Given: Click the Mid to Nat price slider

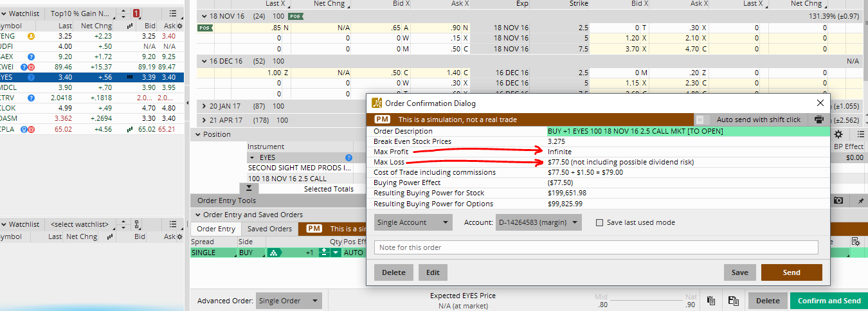Looking at the screenshot, I should (x=647, y=301).
